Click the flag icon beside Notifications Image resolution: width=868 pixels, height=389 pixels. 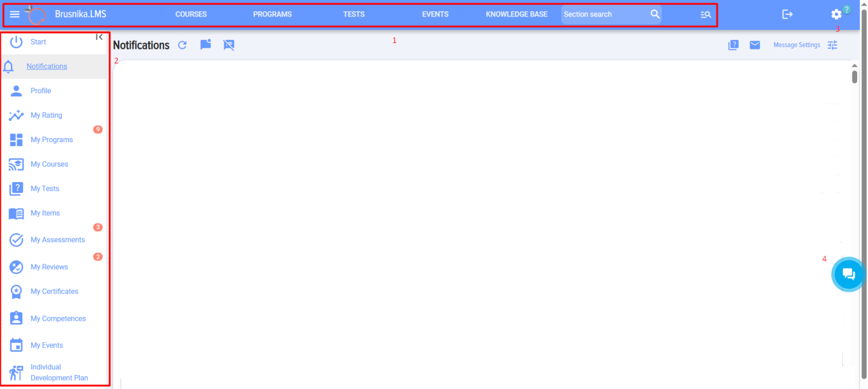tap(206, 45)
